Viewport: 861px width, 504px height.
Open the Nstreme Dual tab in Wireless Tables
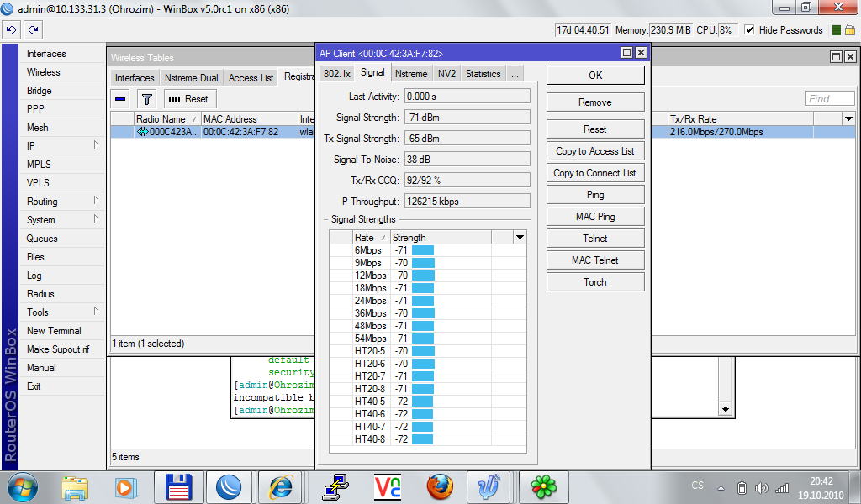click(192, 78)
